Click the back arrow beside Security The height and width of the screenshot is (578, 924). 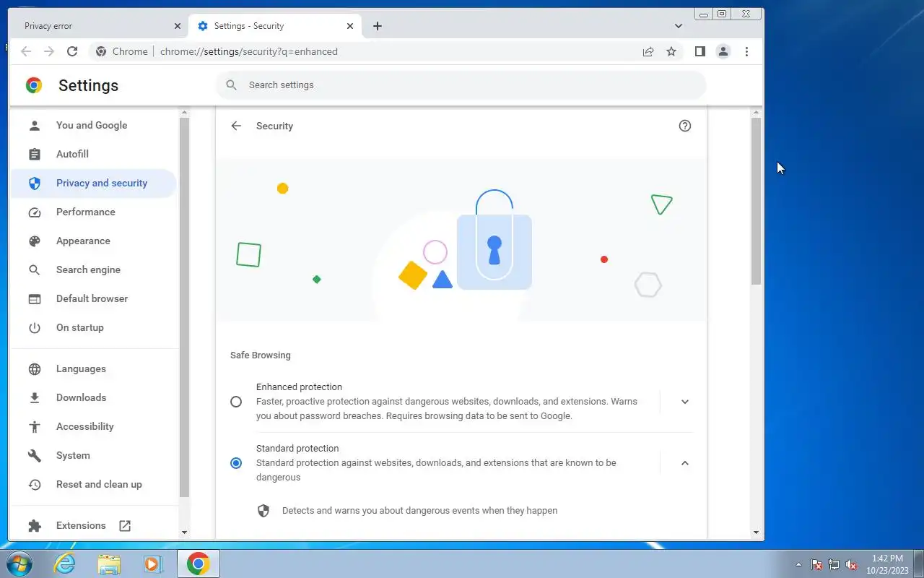[x=236, y=126]
